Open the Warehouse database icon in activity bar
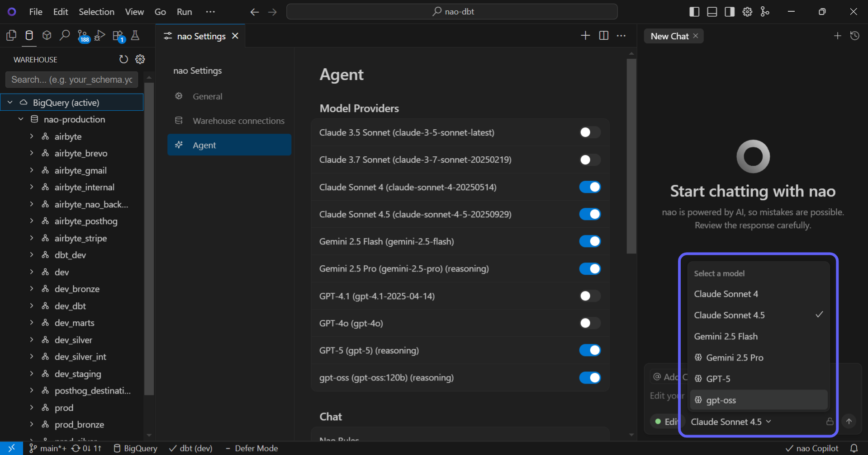This screenshot has width=868, height=455. click(29, 36)
